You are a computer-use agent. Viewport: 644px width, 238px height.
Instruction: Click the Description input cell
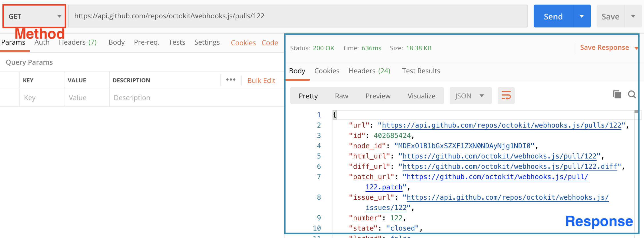coord(197,98)
